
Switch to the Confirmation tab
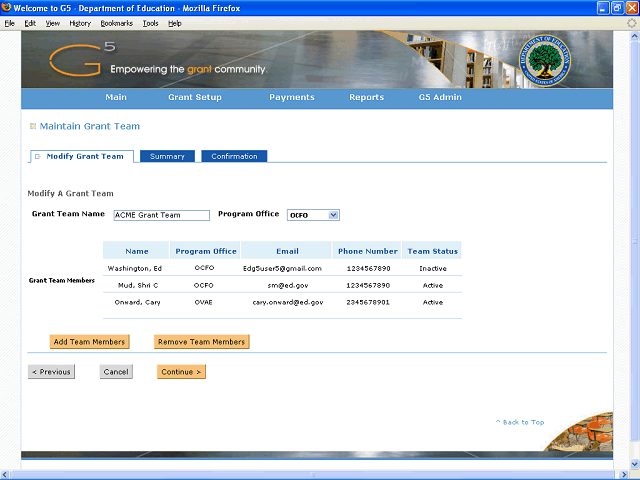tap(234, 156)
